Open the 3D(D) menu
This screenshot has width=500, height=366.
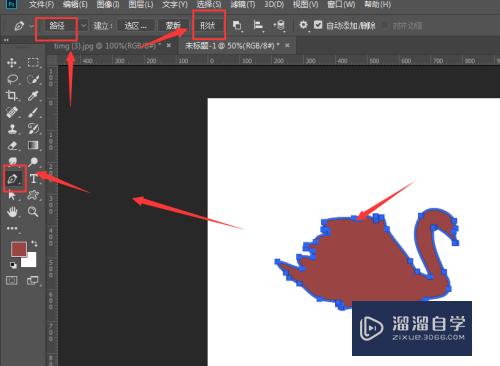[274, 5]
